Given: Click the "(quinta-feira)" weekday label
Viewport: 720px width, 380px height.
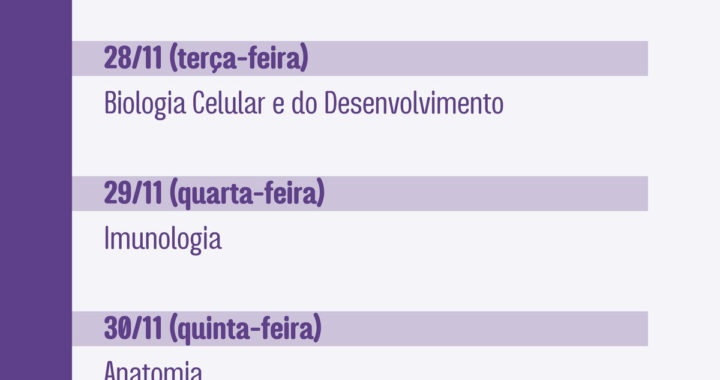Looking at the screenshot, I should 246,329.
